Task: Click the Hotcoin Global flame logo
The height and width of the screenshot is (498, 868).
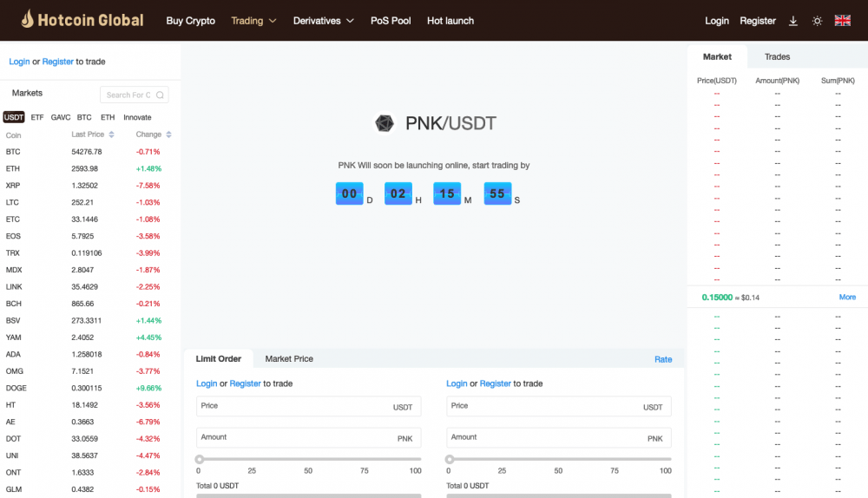Action: [28, 19]
